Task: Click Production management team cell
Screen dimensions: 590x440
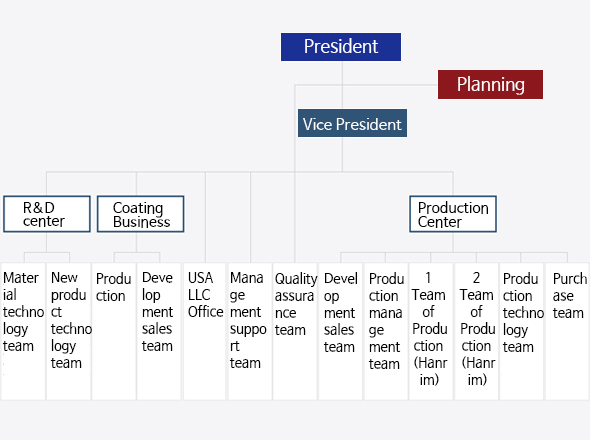Action: tap(386, 331)
